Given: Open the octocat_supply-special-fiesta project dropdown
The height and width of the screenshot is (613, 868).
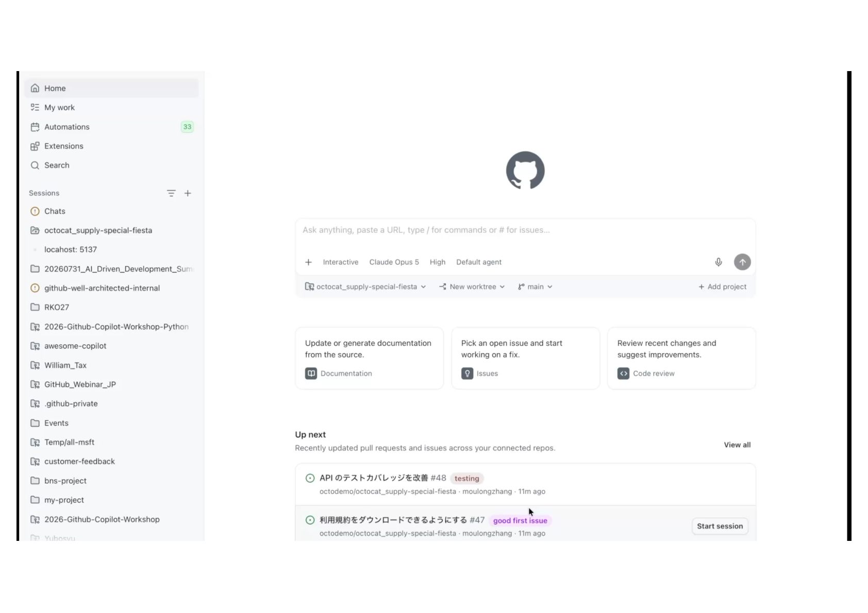Looking at the screenshot, I should tap(365, 287).
